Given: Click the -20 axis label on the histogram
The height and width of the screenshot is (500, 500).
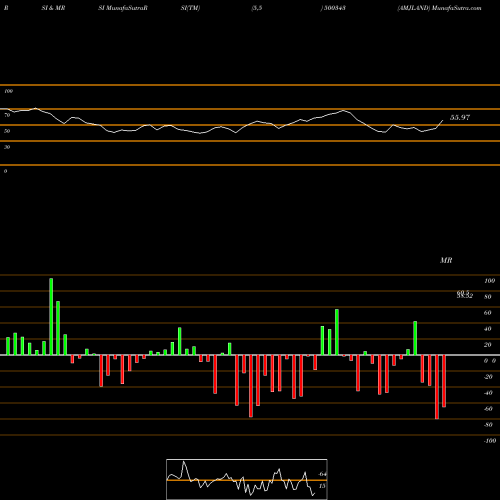Looking at the screenshot, I should 488,377.
